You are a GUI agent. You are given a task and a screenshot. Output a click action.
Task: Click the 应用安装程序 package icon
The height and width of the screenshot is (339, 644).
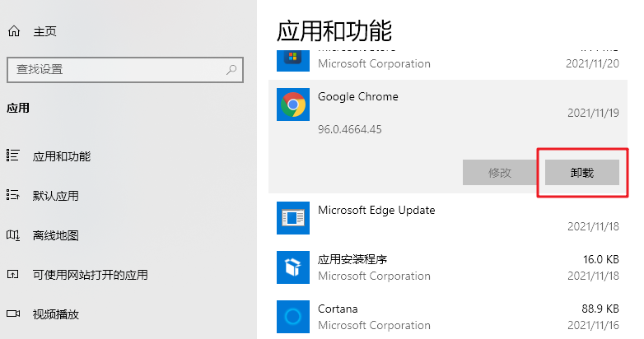click(293, 267)
